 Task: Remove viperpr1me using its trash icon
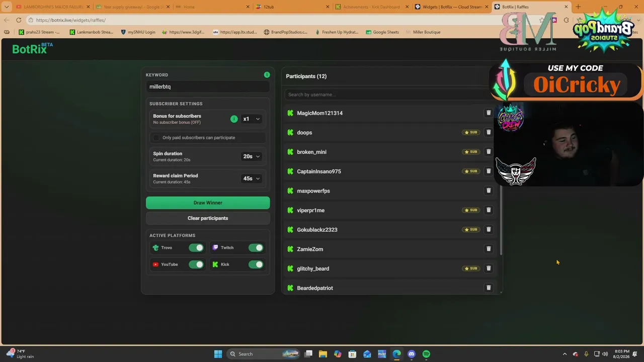(488, 210)
